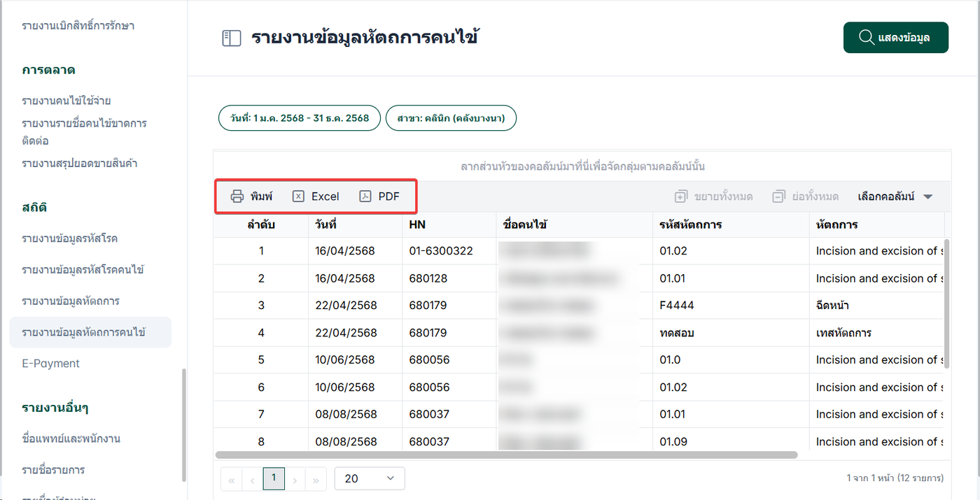Export the report via PDF icon
Screen dimensions: 980x500
(365, 197)
